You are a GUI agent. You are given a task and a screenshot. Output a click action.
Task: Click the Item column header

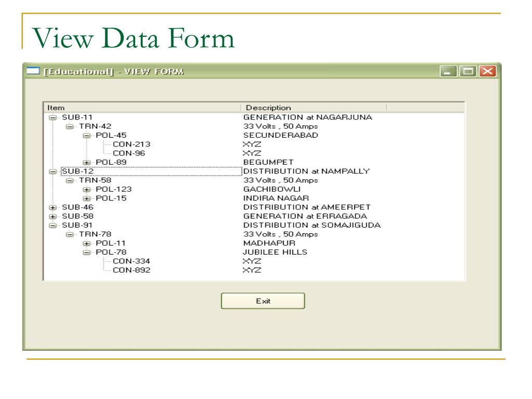pos(142,108)
